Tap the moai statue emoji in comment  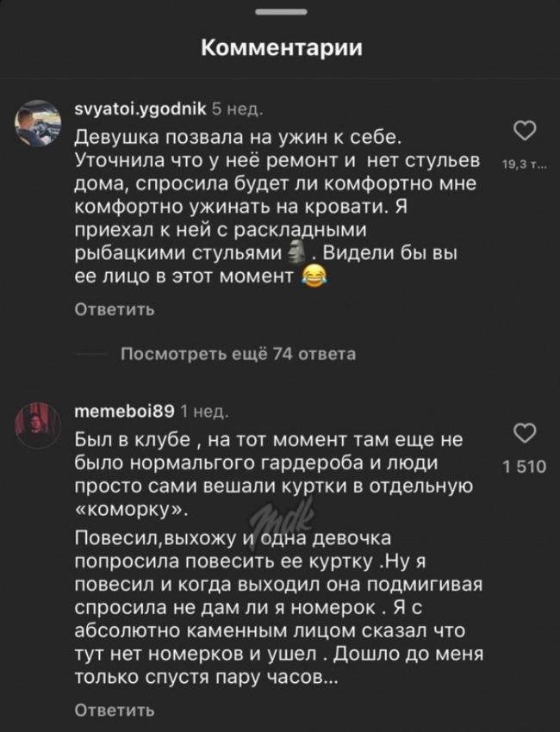tap(296, 253)
